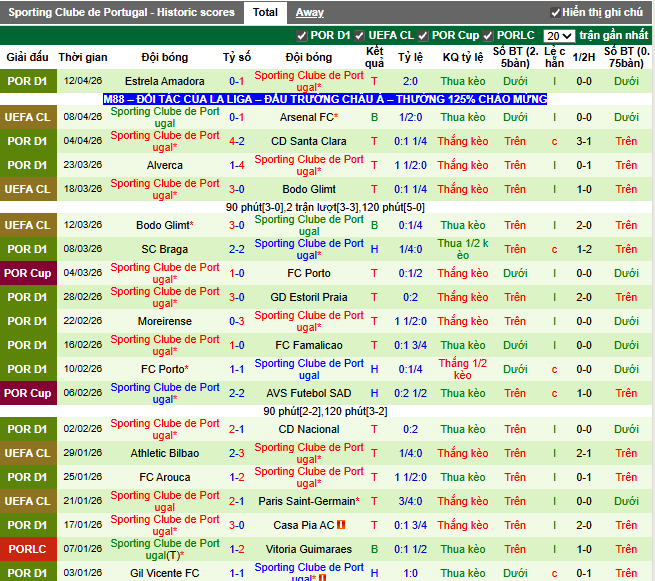
Task: Toggle the Hiển thị ghi chú checkbox
Action: [556, 13]
